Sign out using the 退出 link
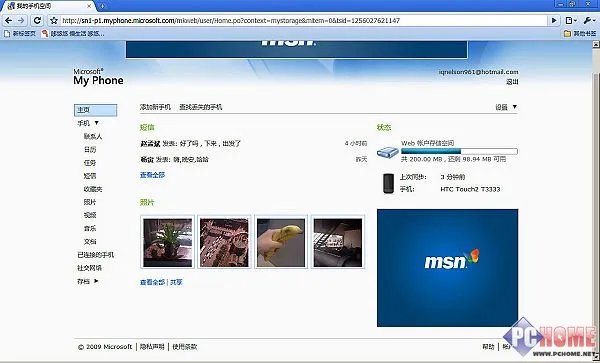600x363 pixels. 512,82
